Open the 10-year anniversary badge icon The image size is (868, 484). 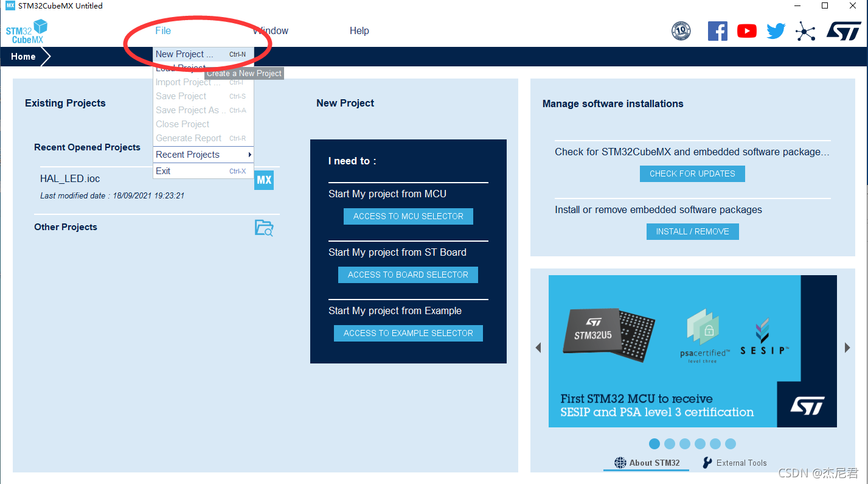[x=681, y=30]
